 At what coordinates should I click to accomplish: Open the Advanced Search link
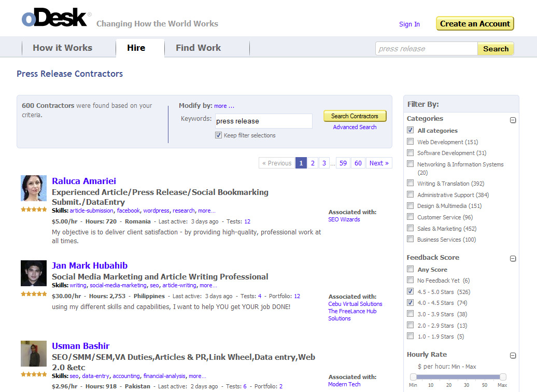(355, 127)
